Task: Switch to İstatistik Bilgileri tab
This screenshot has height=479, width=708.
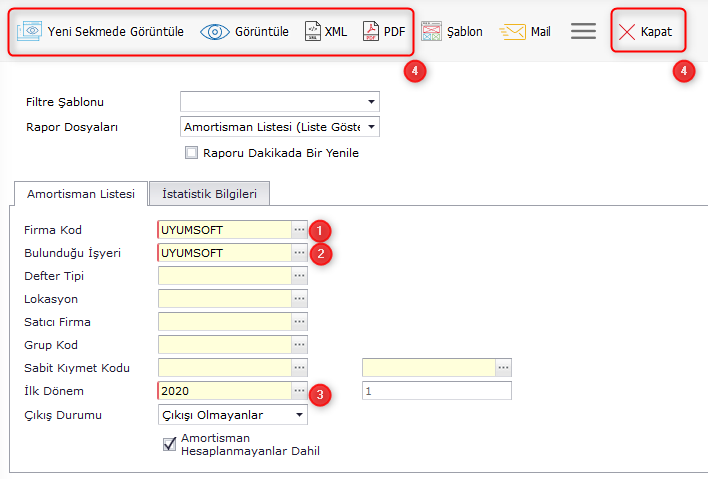Action: coord(209,194)
